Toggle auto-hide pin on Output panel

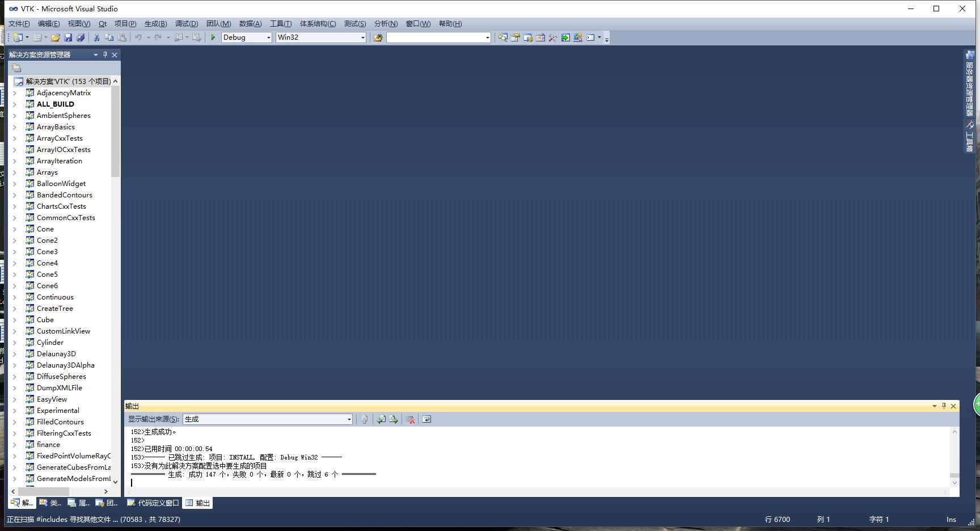coord(944,406)
